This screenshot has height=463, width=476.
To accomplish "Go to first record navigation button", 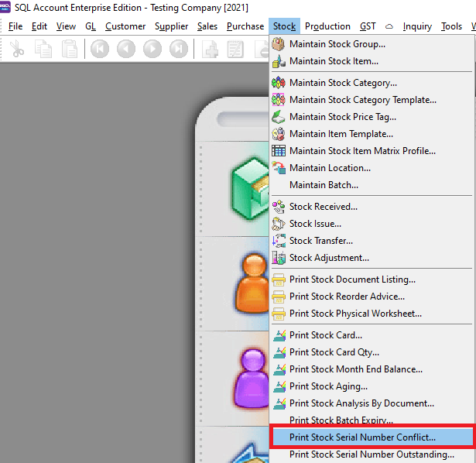I will click(x=100, y=50).
